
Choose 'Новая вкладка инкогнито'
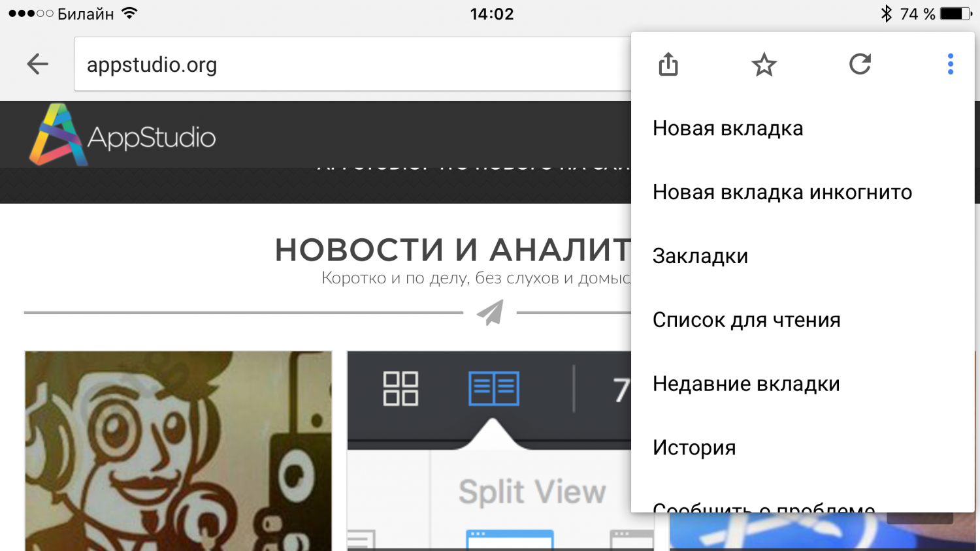[782, 193]
